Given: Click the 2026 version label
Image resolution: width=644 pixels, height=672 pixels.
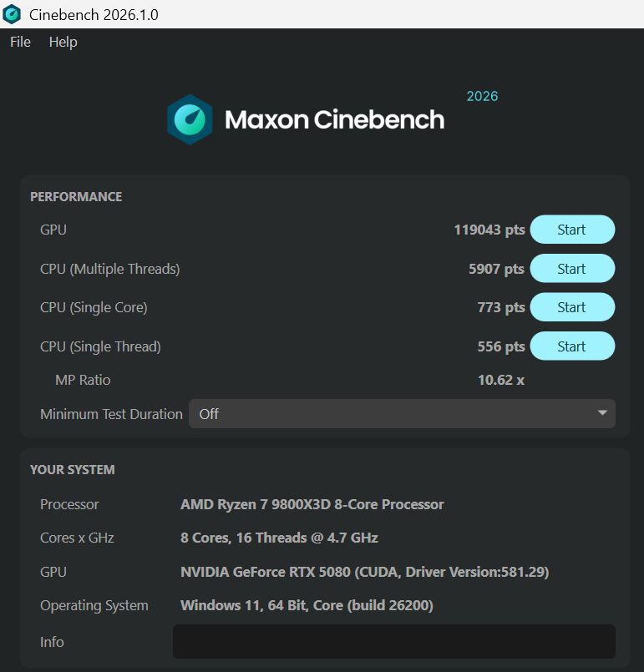Looking at the screenshot, I should coord(482,96).
